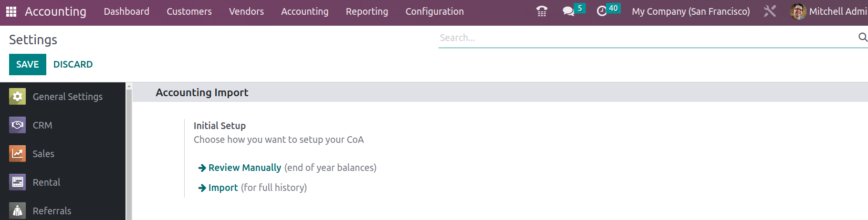Image resolution: width=868 pixels, height=220 pixels.
Task: Open My Company (San Francisco) switcher
Action: coord(691,11)
